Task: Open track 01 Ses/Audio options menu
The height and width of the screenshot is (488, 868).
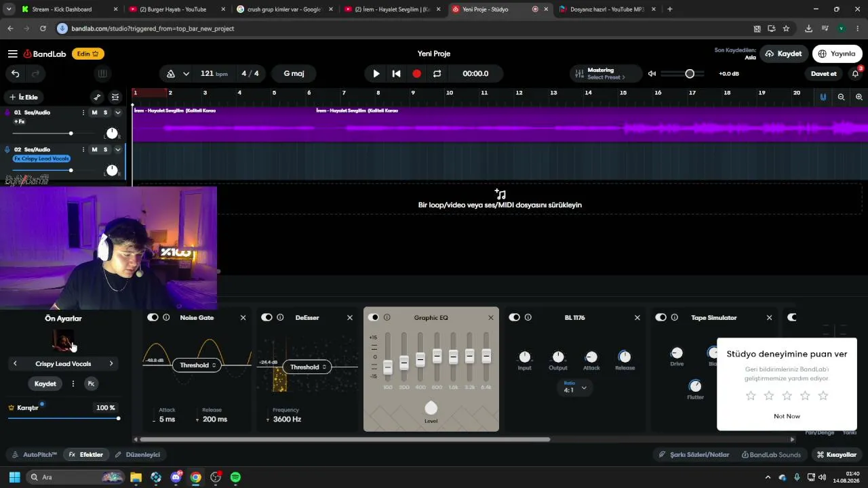Action: coord(83,113)
